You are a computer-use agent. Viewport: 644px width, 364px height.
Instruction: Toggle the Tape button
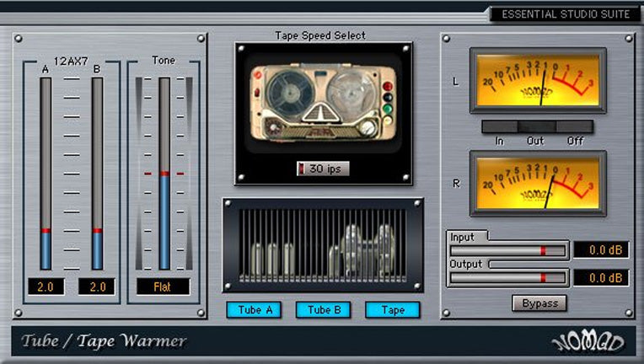(393, 309)
